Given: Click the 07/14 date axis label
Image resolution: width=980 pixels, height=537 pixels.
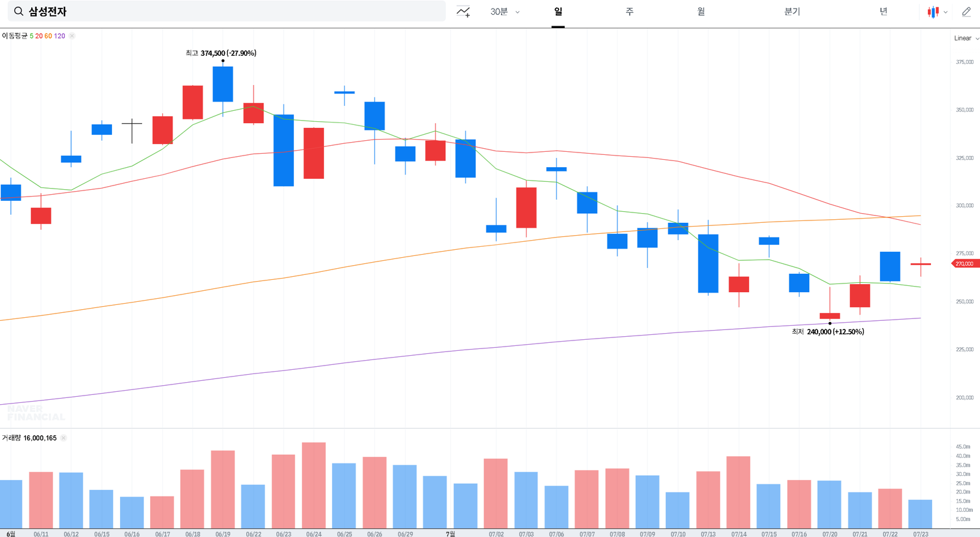Looking at the screenshot, I should coord(739,534).
